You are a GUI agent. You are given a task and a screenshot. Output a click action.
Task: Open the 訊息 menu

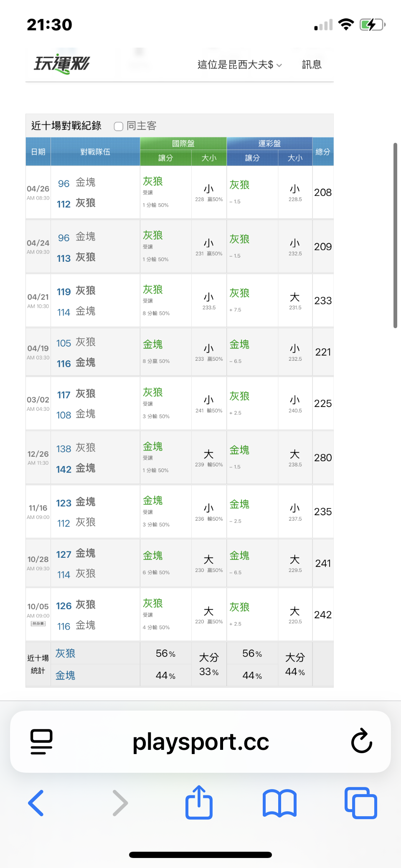tap(312, 65)
